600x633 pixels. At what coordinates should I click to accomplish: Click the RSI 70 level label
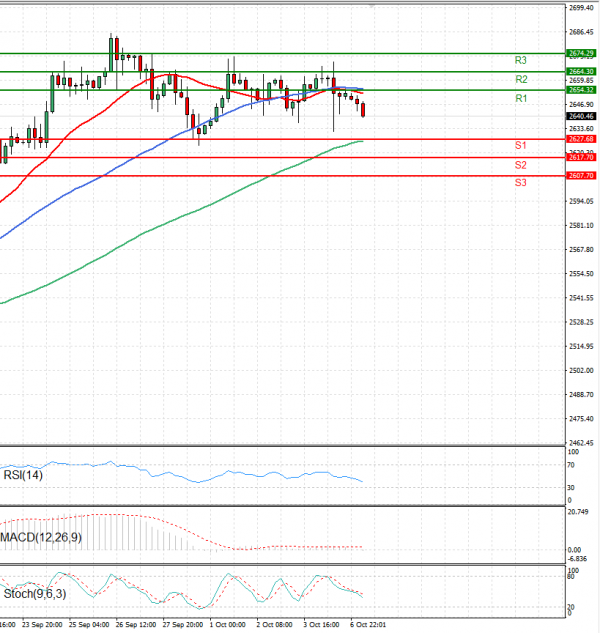coord(571,465)
